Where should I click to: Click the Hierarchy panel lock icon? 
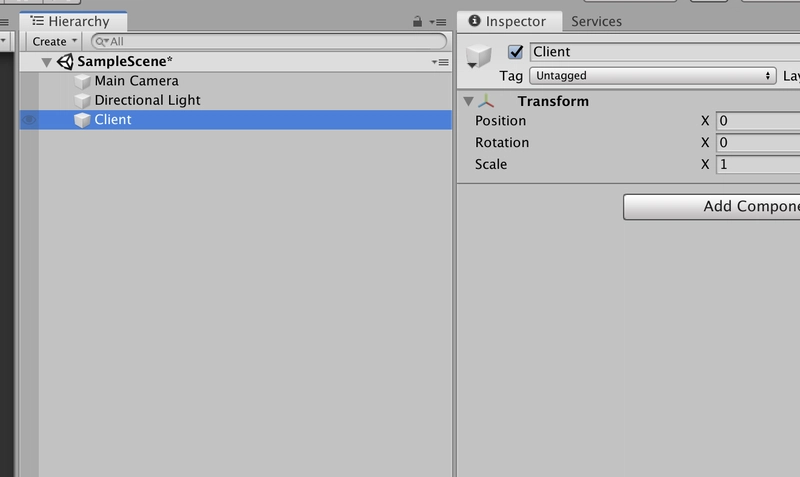click(x=417, y=21)
